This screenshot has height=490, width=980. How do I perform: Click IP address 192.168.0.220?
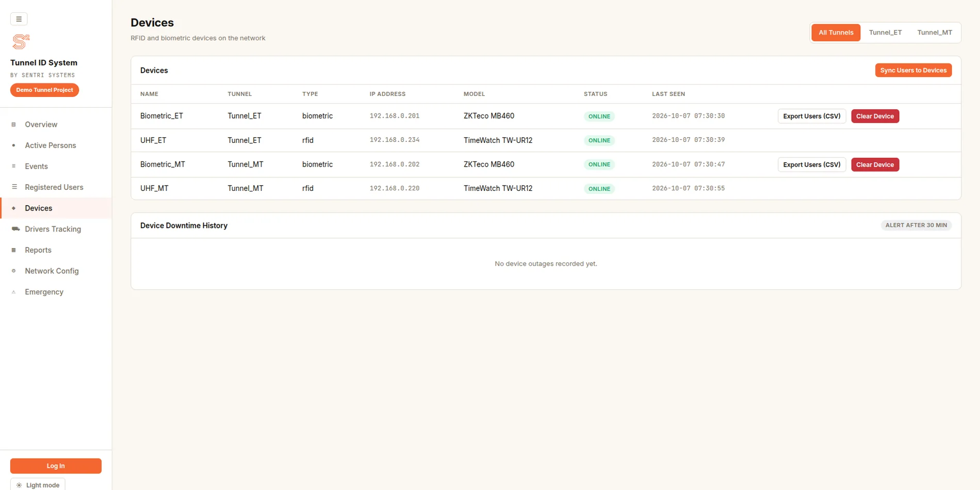(395, 188)
